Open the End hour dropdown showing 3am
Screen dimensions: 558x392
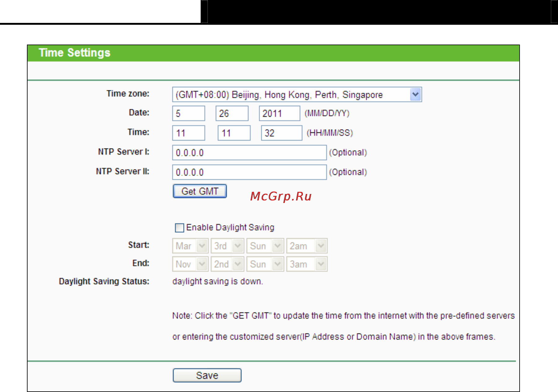[307, 264]
